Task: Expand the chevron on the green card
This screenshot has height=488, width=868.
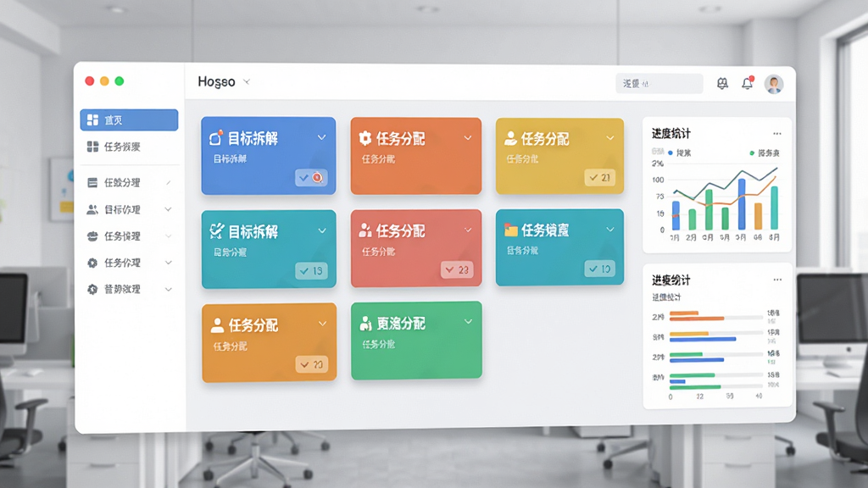Action: [x=468, y=321]
